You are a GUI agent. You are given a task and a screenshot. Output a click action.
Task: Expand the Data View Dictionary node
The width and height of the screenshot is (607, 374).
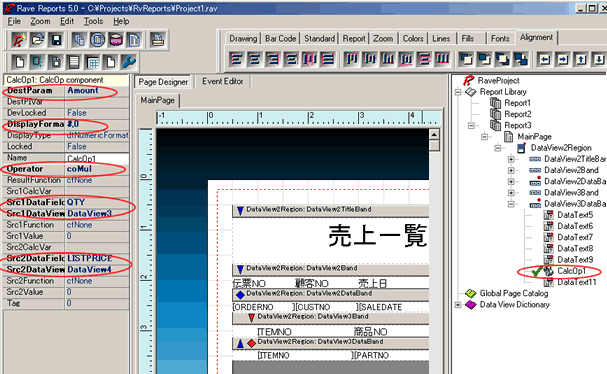click(458, 305)
